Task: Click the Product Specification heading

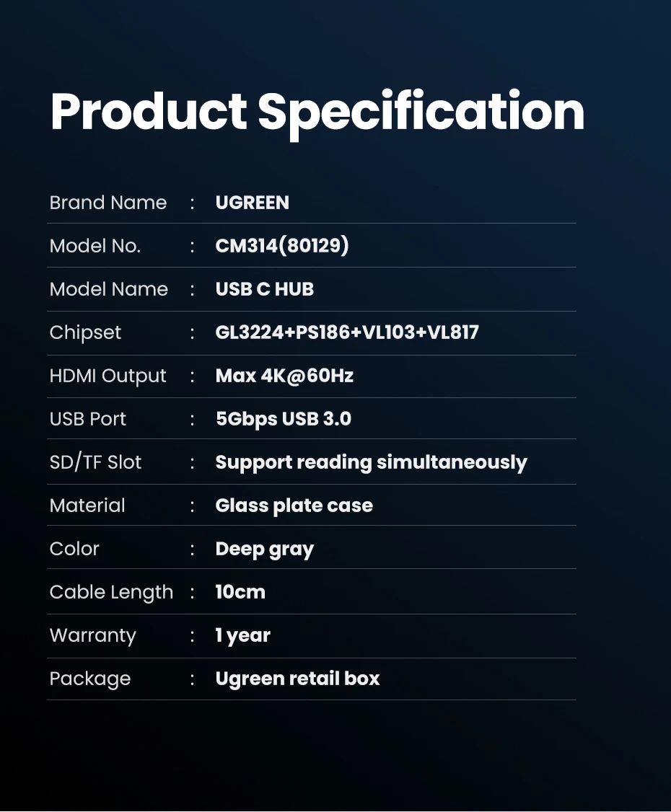Action: (x=317, y=112)
